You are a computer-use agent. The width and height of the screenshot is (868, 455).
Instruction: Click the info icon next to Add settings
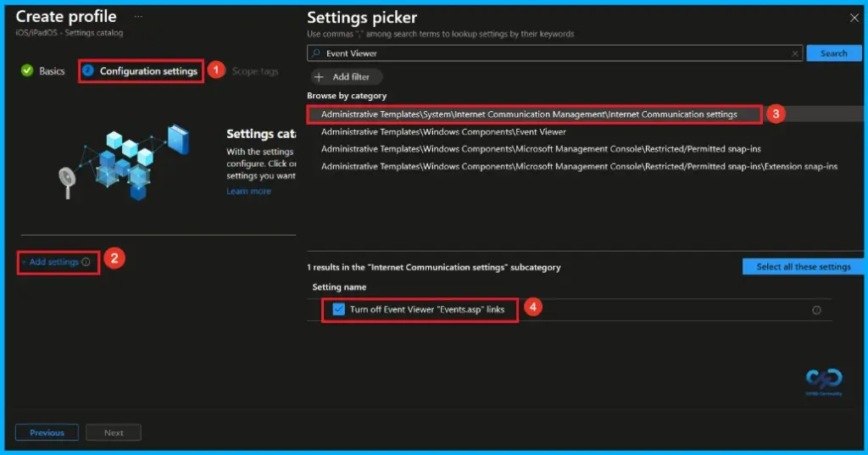tap(86, 262)
